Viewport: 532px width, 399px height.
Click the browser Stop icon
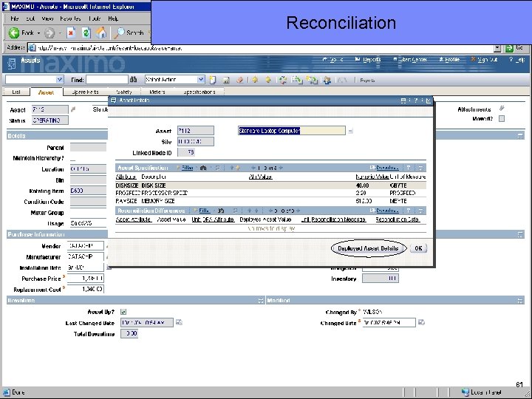(71, 33)
